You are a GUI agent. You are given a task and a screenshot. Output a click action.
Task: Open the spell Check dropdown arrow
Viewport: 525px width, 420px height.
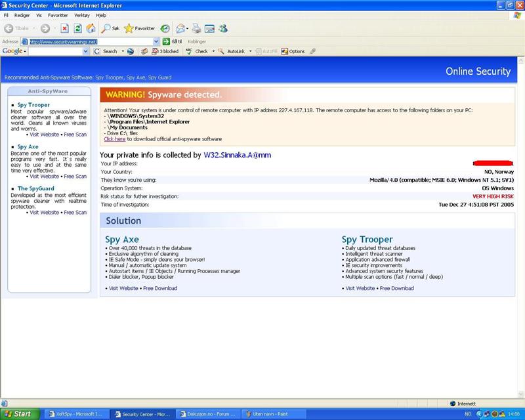(213, 51)
